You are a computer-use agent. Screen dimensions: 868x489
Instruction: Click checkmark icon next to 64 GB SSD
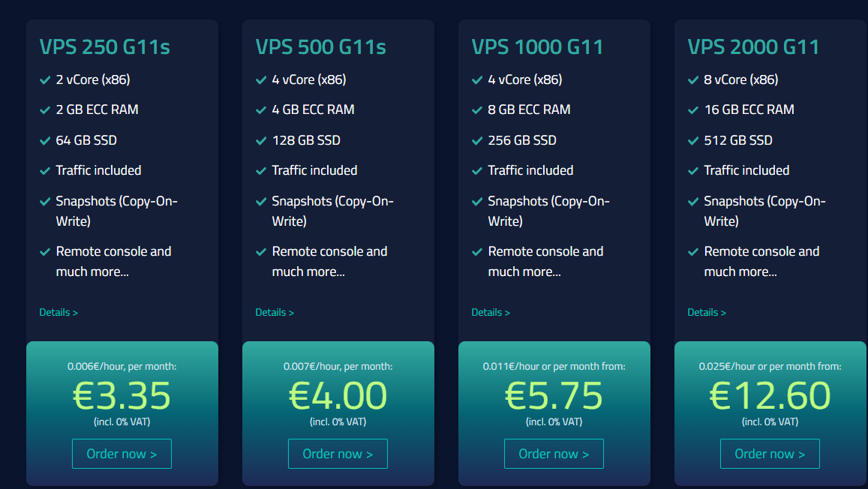coord(45,141)
